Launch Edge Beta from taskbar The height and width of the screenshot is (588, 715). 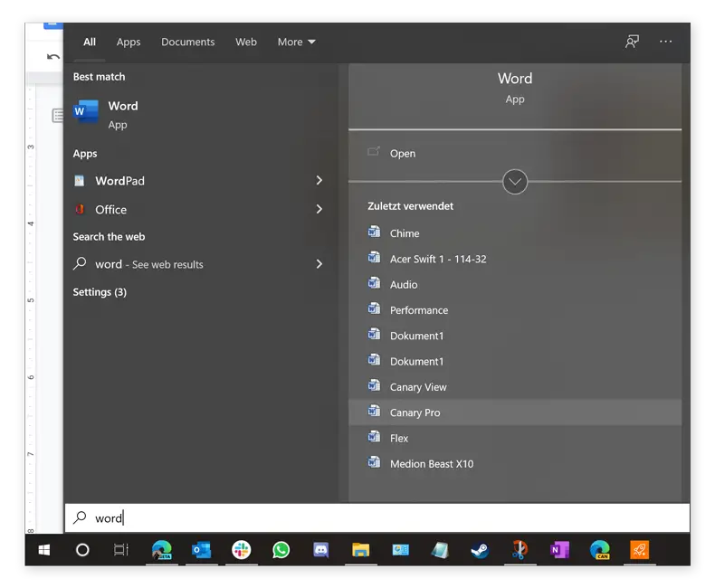pos(161,550)
